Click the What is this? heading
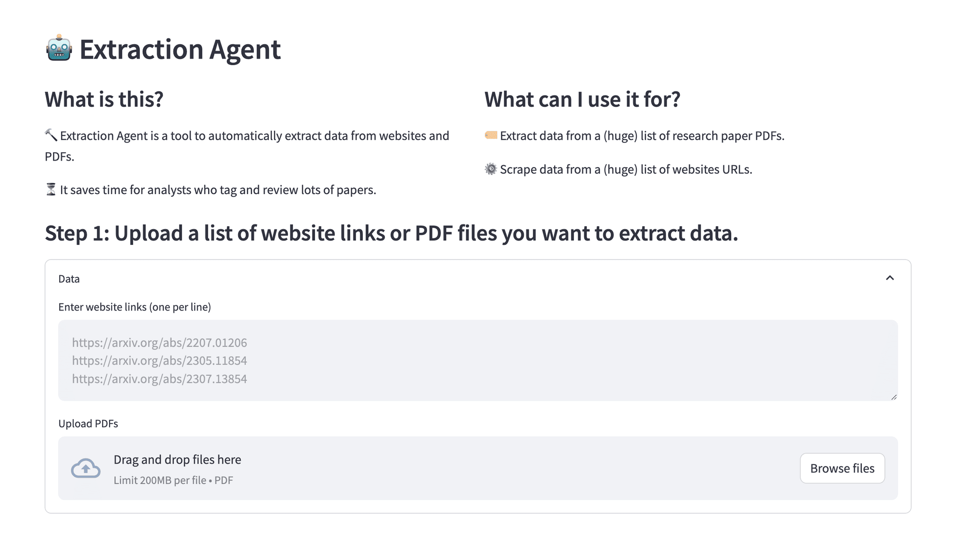 pos(104,99)
